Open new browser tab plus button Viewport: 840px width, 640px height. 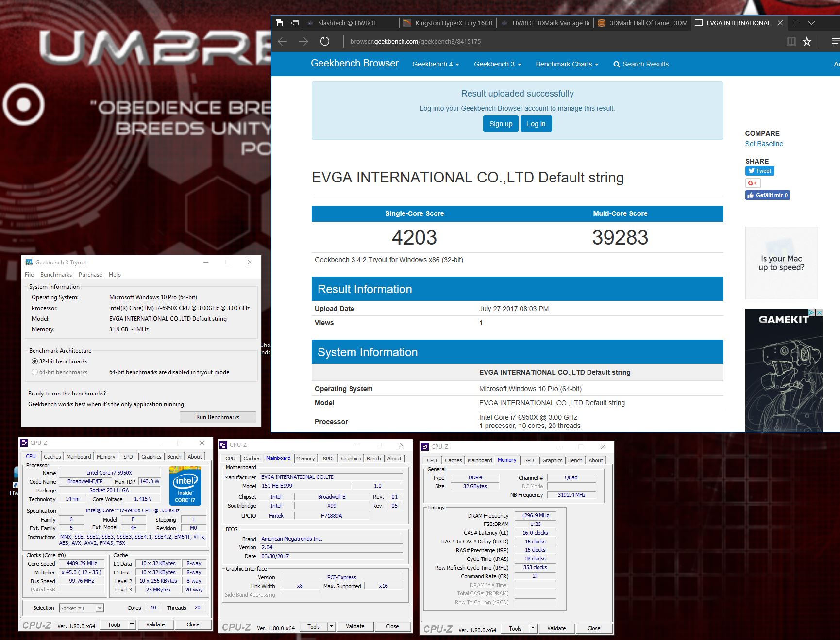point(796,23)
